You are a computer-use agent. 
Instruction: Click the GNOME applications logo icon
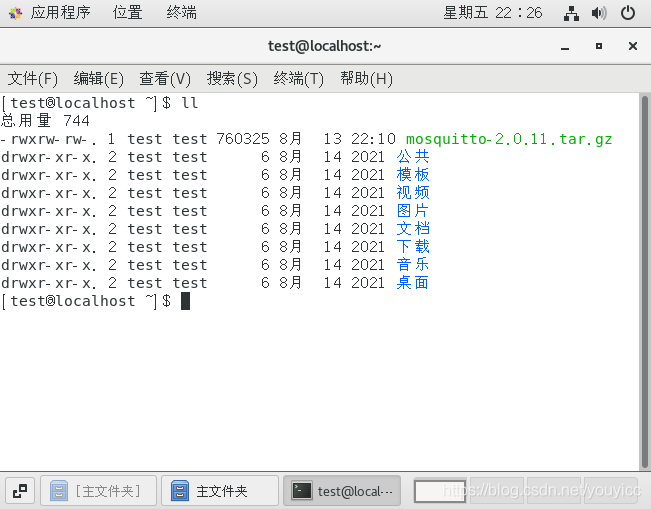click(15, 13)
